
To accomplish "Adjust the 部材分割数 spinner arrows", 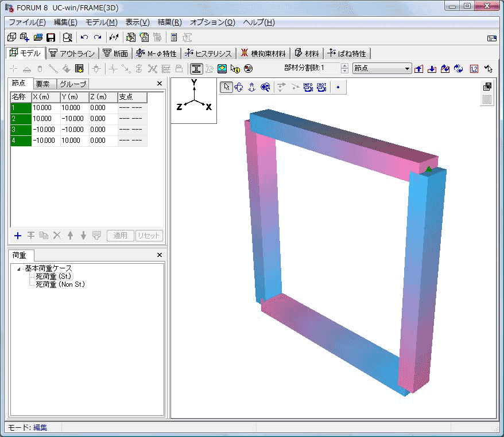I will pos(344,69).
